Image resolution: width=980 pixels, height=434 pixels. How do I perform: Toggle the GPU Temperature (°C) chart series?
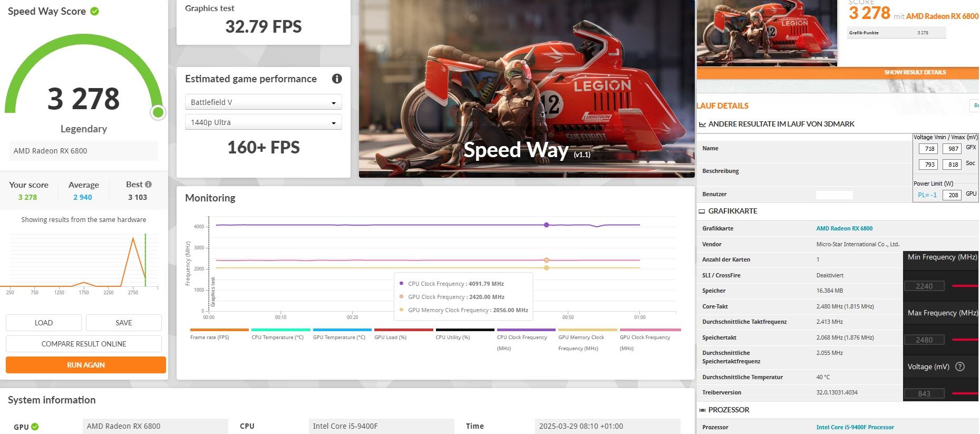[x=342, y=334]
